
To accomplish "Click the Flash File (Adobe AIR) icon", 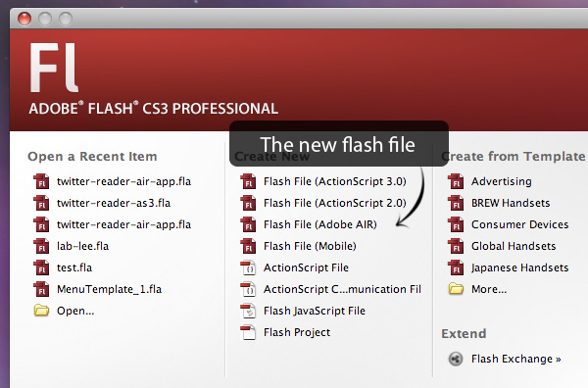I will click(x=248, y=224).
